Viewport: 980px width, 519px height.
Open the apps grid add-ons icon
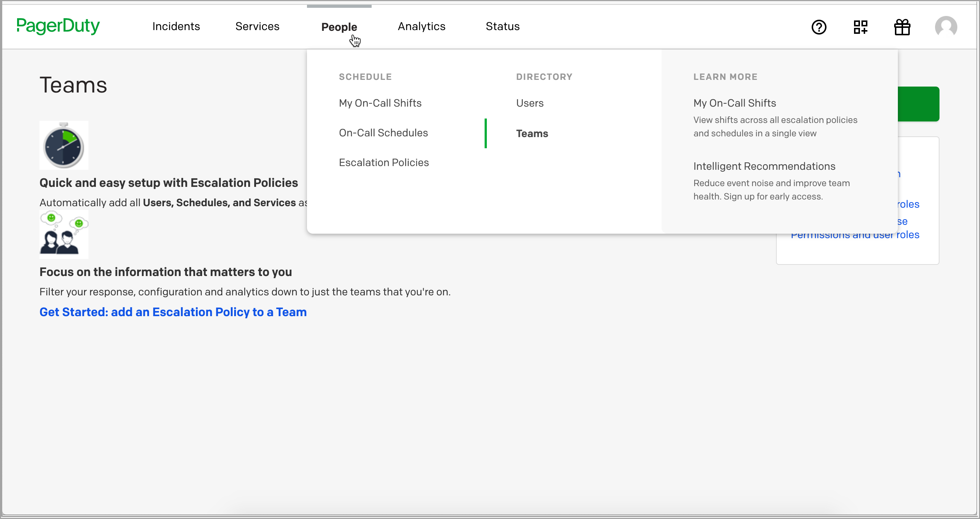(x=861, y=27)
